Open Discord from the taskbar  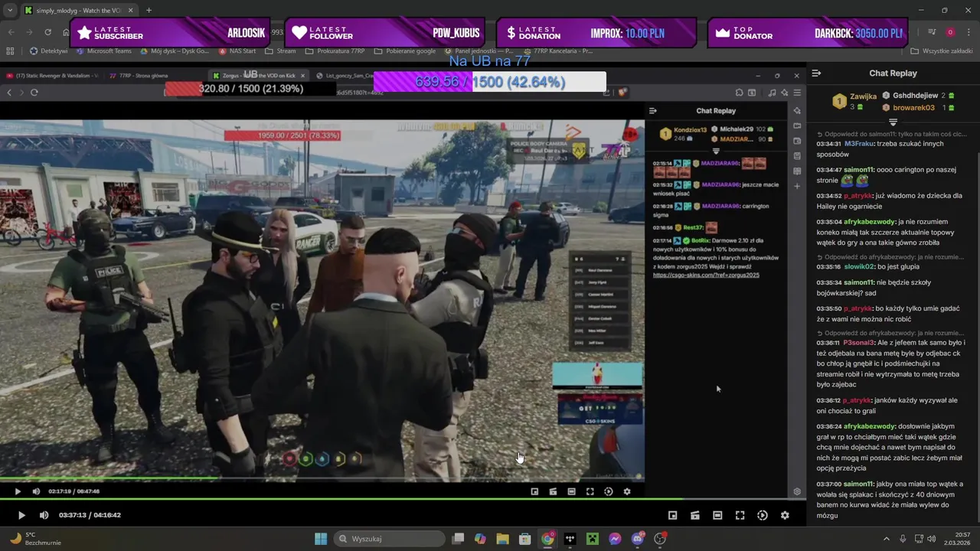point(638,539)
